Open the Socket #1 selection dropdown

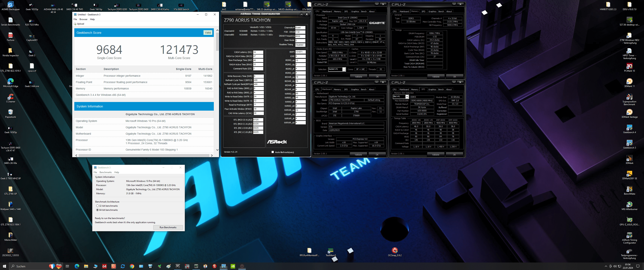[337, 69]
